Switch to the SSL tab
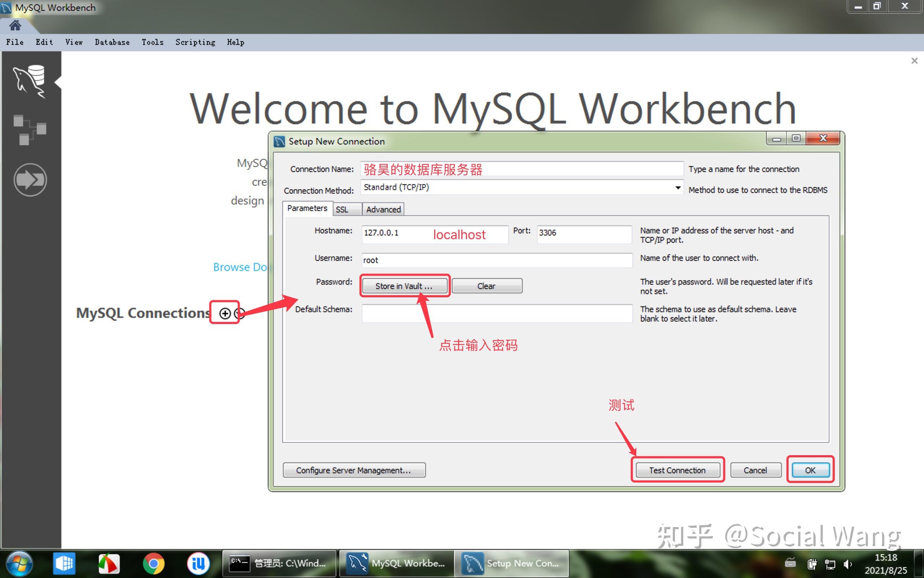The image size is (924, 578). tap(347, 210)
